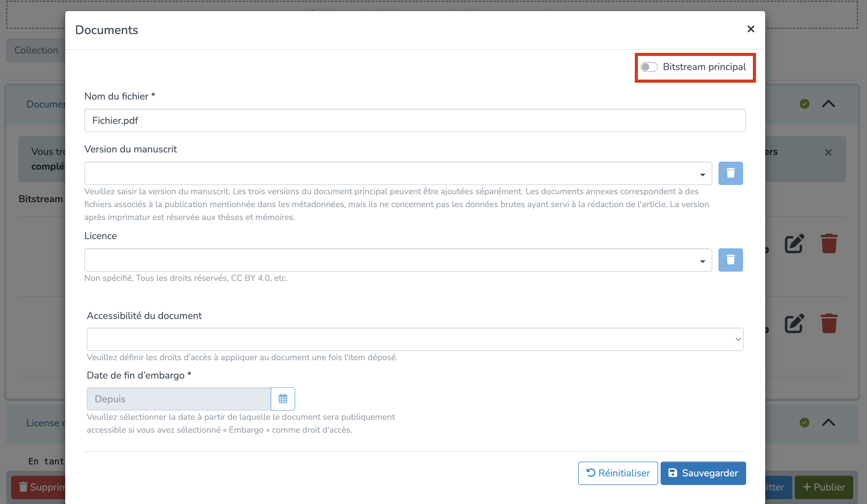Collapse the License section chevron
Image resolution: width=867 pixels, height=504 pixels.
(x=828, y=423)
